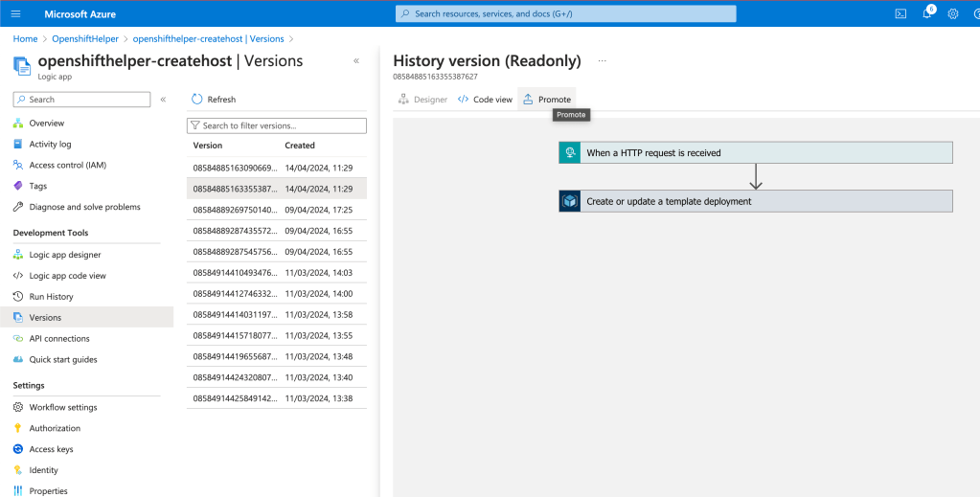Click the Refresh button label

221,100
